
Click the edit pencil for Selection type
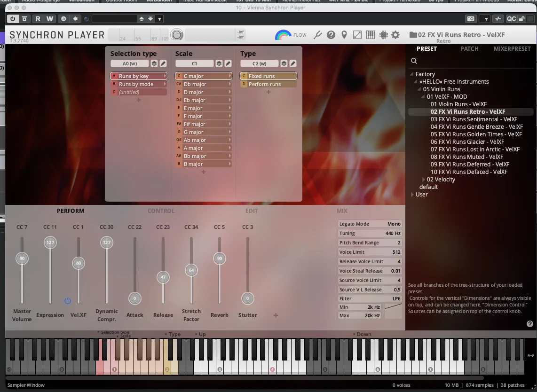163,63
